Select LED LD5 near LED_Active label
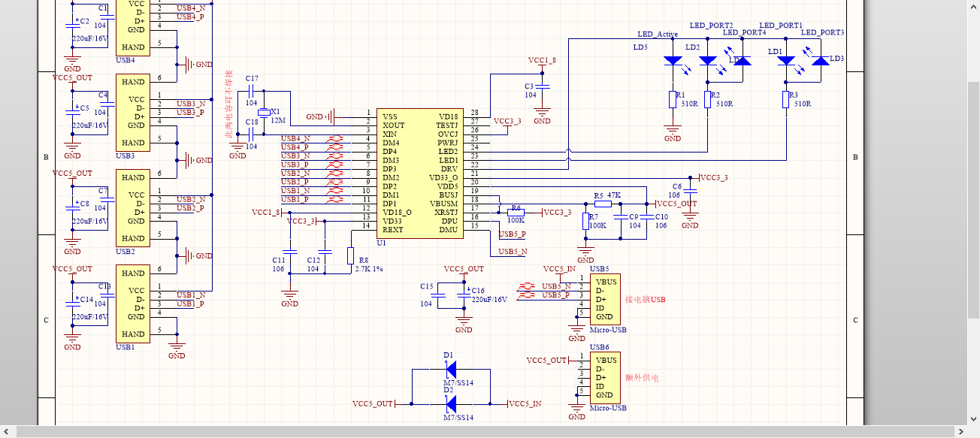980x438 pixels. (671, 60)
